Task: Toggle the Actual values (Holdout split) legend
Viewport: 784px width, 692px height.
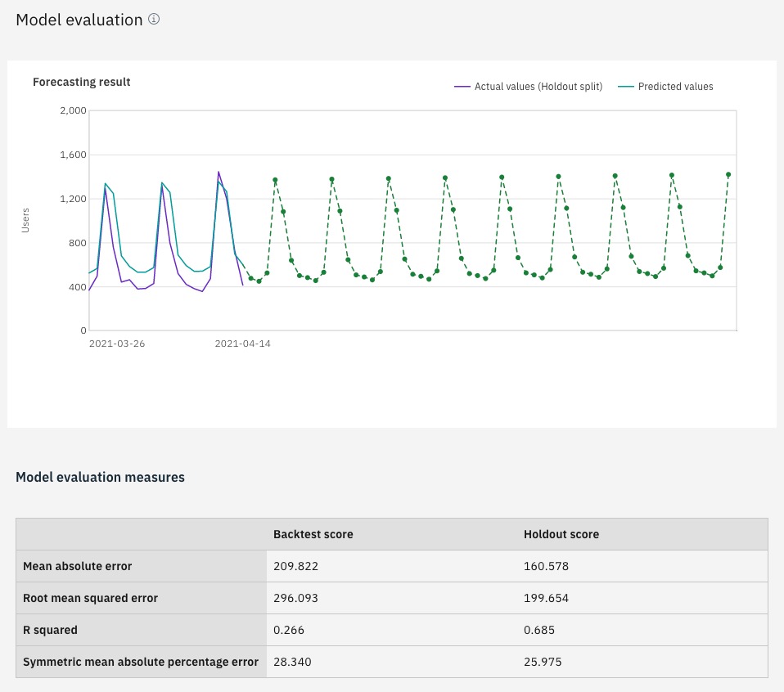Action: point(528,87)
